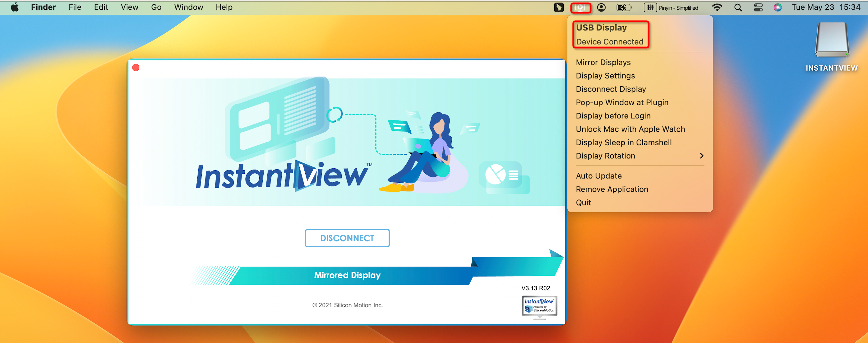Open Control Center icon
Image resolution: width=868 pixels, height=343 pixels.
pos(758,7)
